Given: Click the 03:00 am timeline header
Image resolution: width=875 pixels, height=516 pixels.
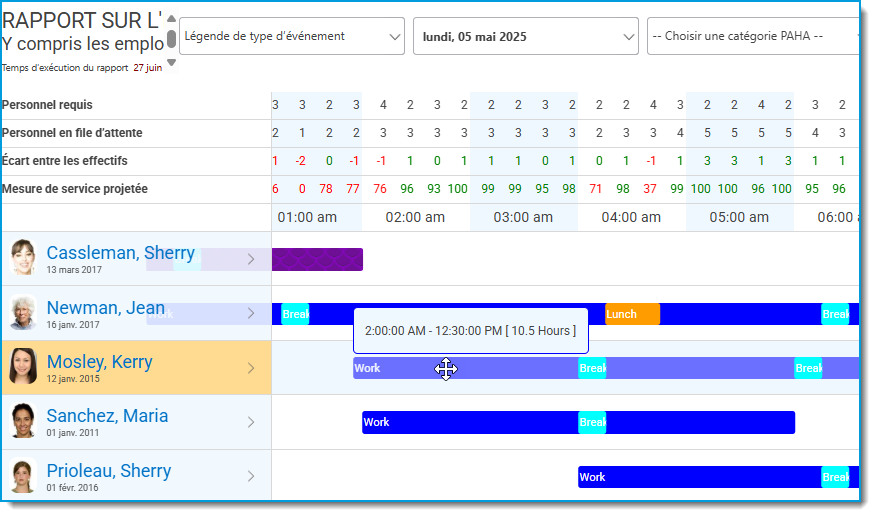Looking at the screenshot, I should coord(523,217).
